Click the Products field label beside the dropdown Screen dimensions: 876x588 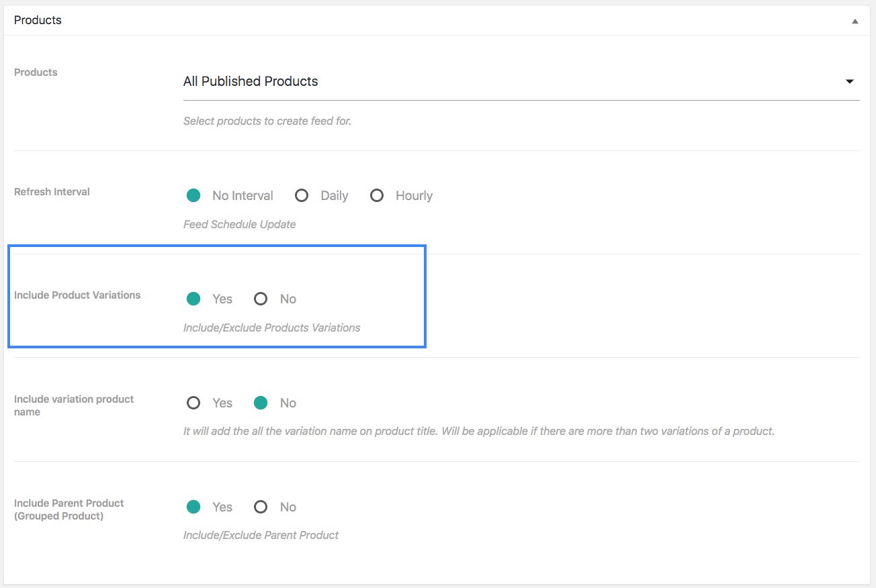[36, 72]
